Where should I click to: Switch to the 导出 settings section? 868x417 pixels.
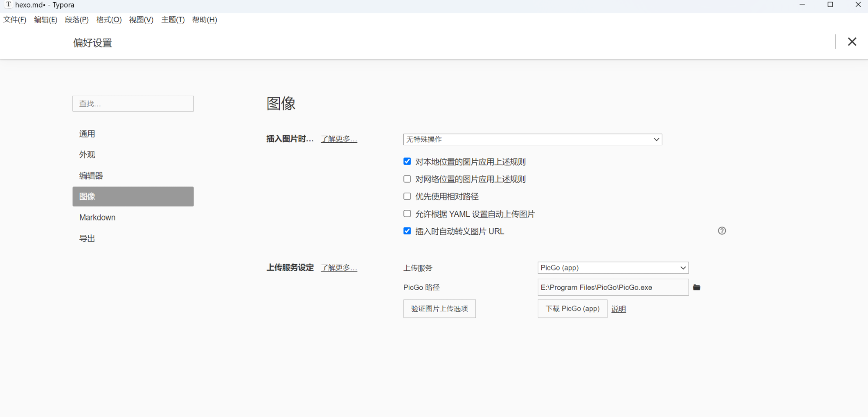tap(133, 238)
